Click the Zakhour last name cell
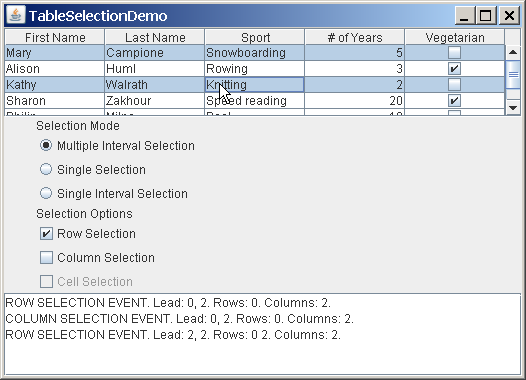 [x=155, y=101]
